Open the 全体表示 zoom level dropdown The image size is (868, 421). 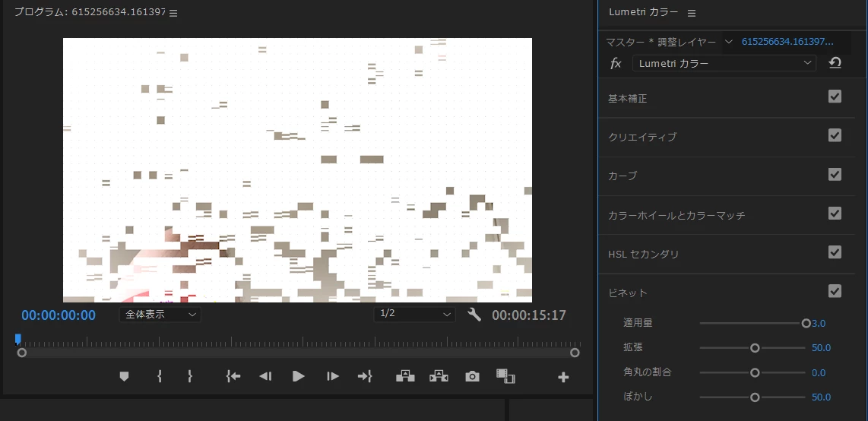click(x=160, y=314)
